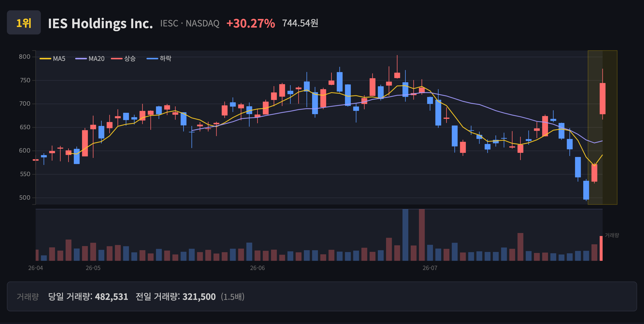Click the 700 price axis label
The width and height of the screenshot is (644, 324).
click(25, 104)
